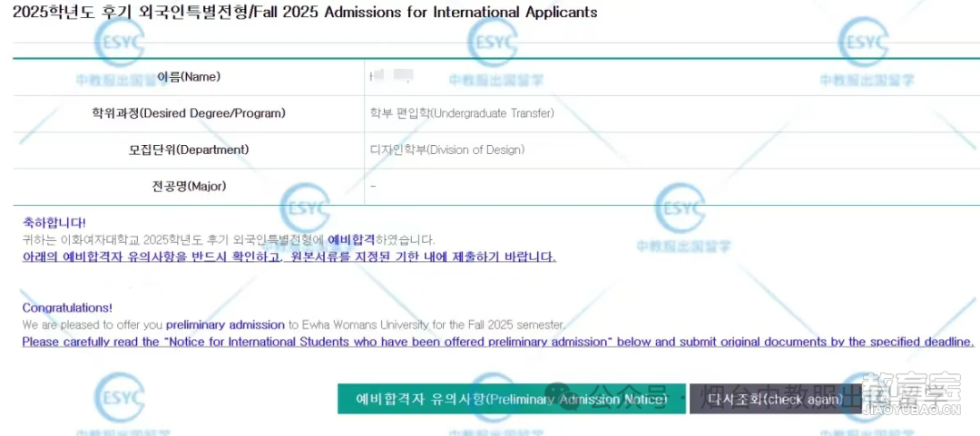Click the 이름(Name) row label

pyautogui.click(x=188, y=77)
